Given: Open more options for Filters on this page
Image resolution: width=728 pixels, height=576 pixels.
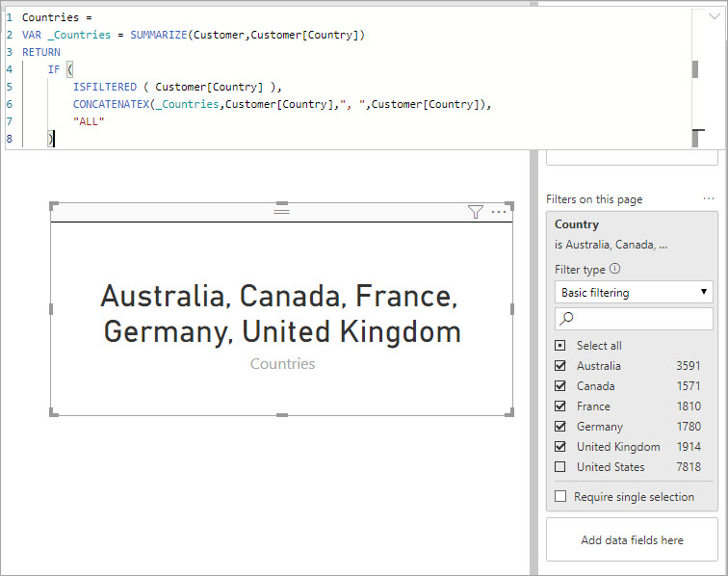Looking at the screenshot, I should [x=709, y=198].
